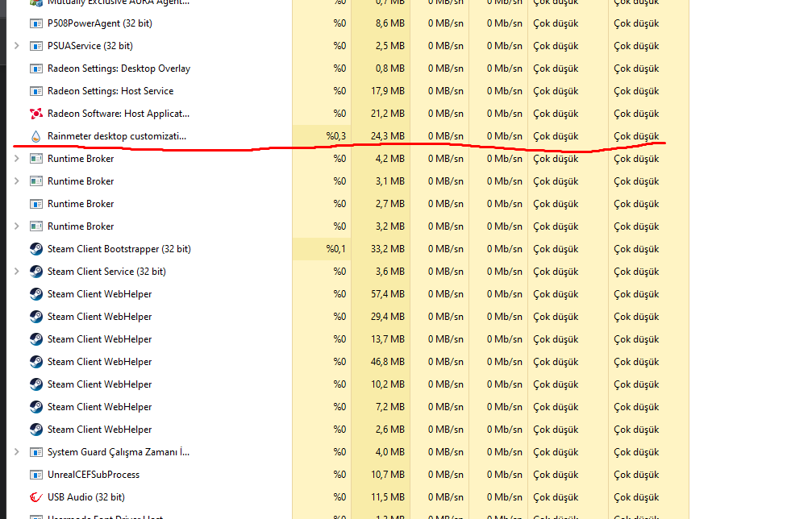The width and height of the screenshot is (812, 519).
Task: Click the '21,2 MB' memory value
Action: coord(387,114)
